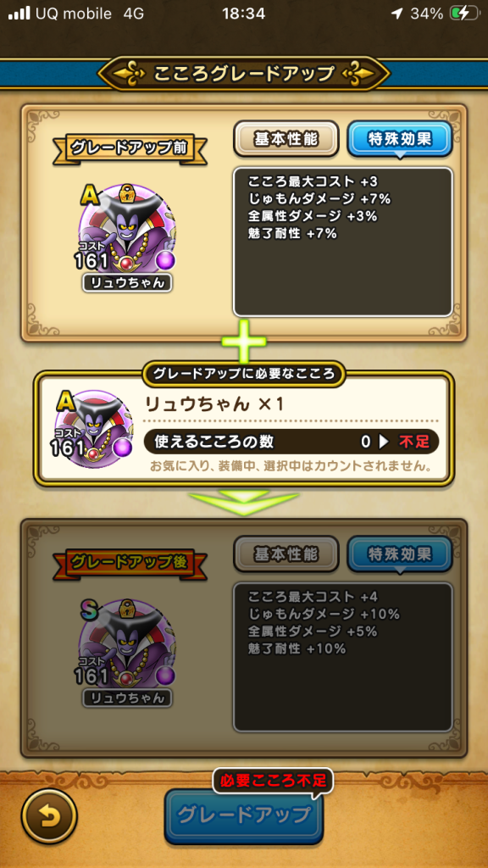The image size is (488, 868).
Task: Tap the yellow back arrow button
Action: coord(48,816)
